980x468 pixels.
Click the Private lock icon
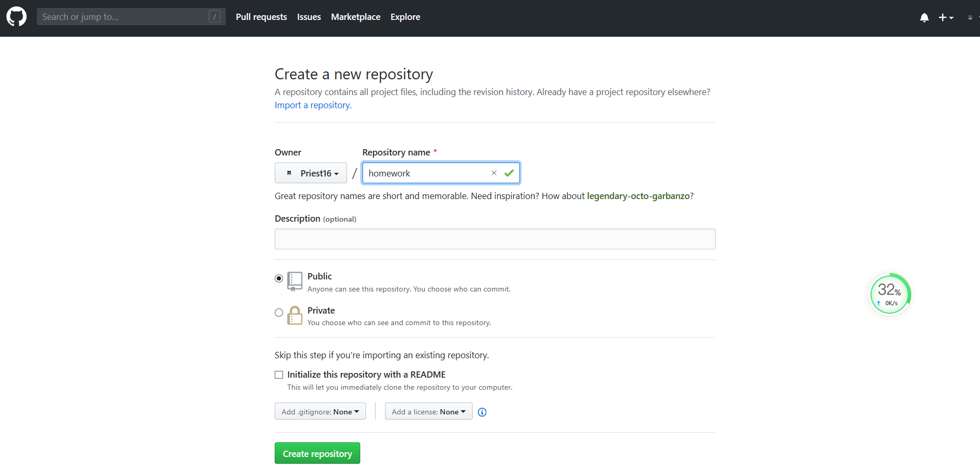[295, 316]
